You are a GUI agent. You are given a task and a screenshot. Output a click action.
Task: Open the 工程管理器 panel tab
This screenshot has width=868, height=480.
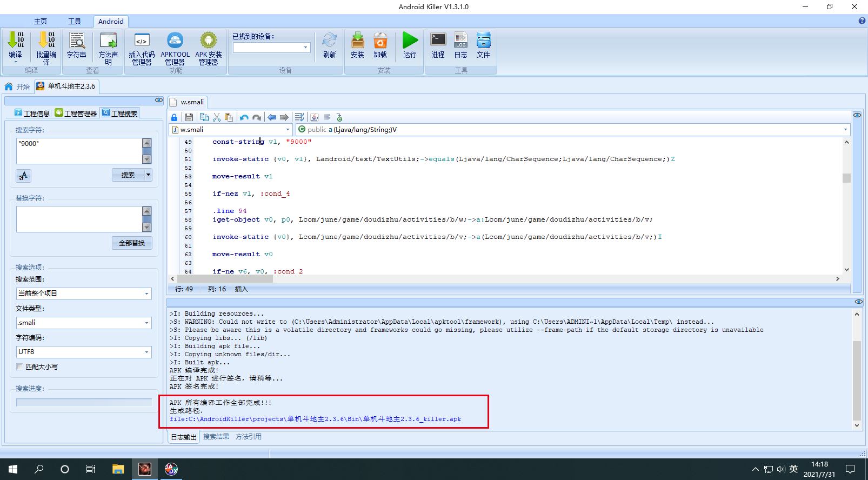[76, 113]
